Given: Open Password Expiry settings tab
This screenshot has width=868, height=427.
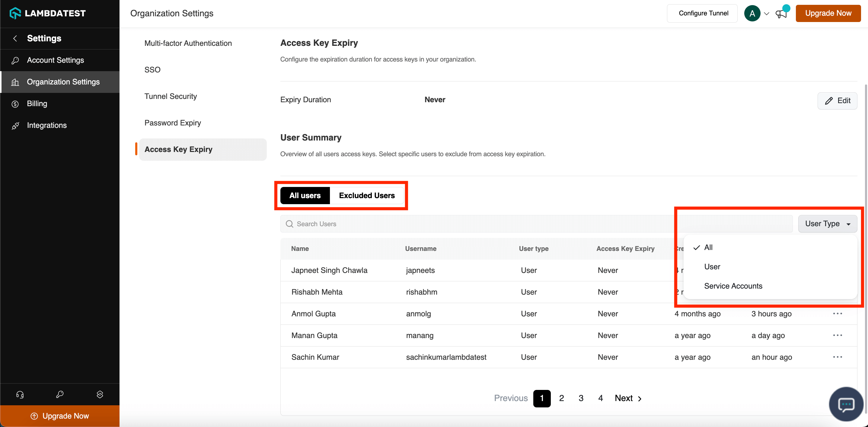Looking at the screenshot, I should coord(173,123).
